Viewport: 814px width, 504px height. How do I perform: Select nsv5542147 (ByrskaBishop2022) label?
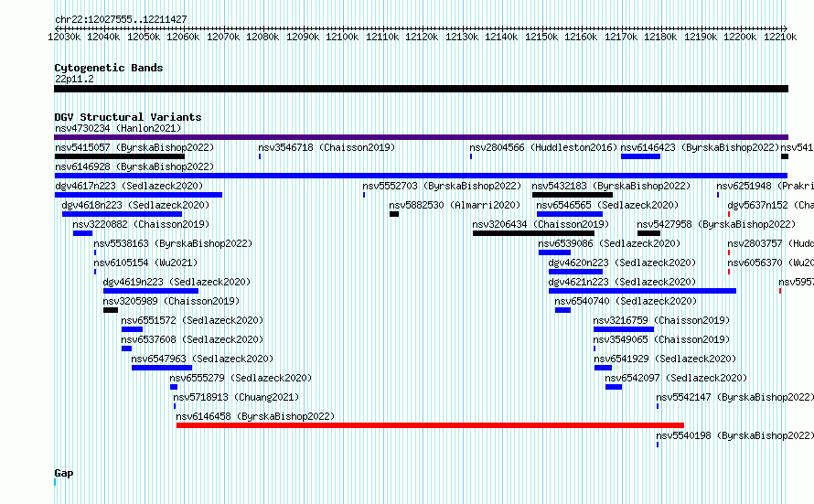(734, 397)
